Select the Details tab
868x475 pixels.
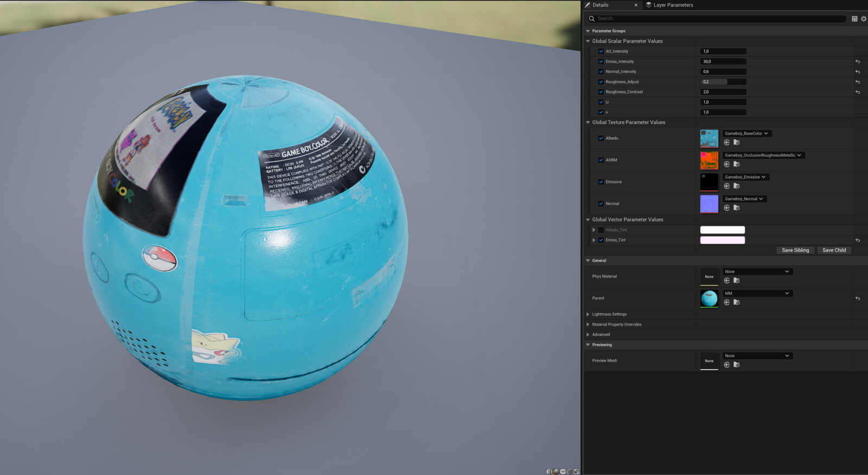tap(601, 5)
